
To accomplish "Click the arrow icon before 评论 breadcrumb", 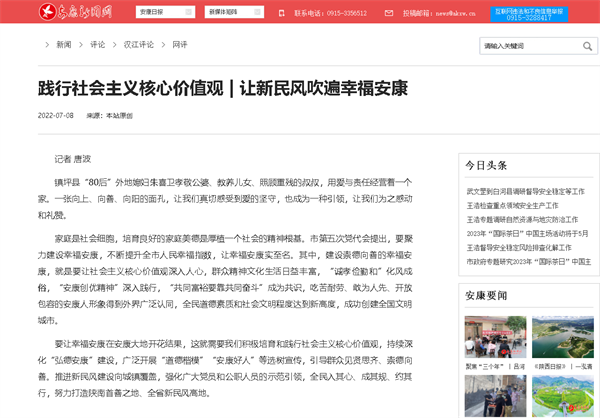I will pos(81,45).
